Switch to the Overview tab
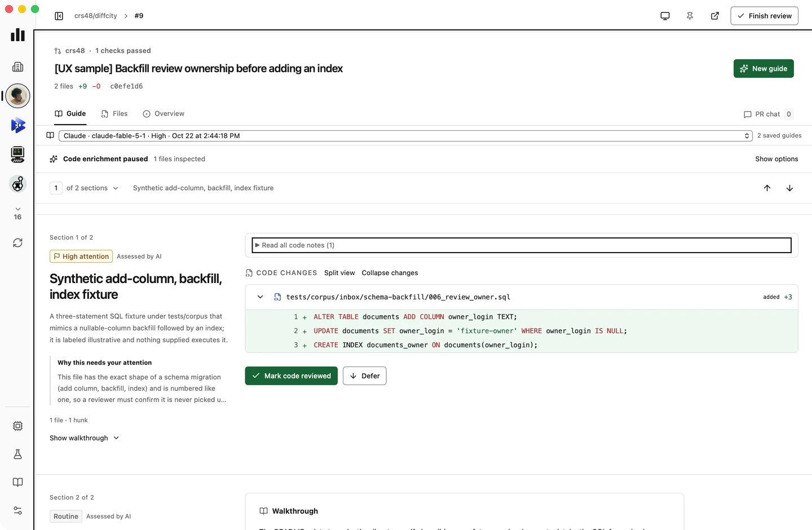Image resolution: width=812 pixels, height=530 pixels. (x=164, y=114)
